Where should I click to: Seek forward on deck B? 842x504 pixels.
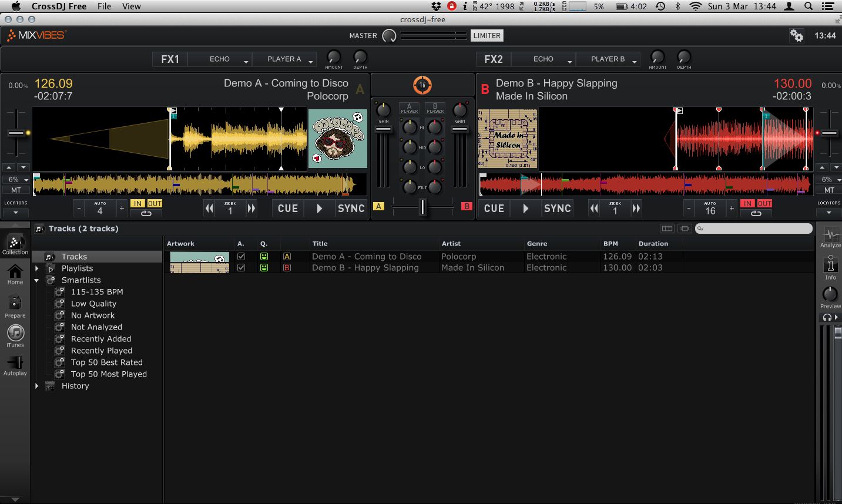click(636, 208)
